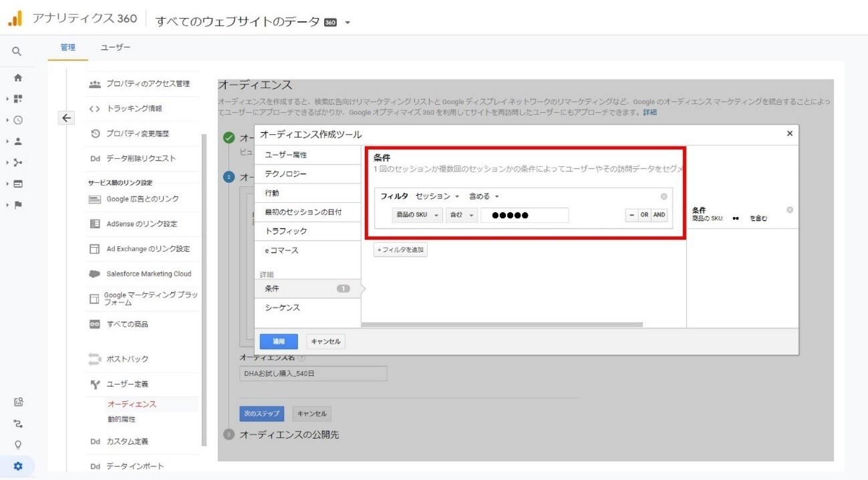This screenshot has height=480, width=868.
Task: Open the 商品の SKU dimension dropdown
Action: pyautogui.click(x=417, y=215)
